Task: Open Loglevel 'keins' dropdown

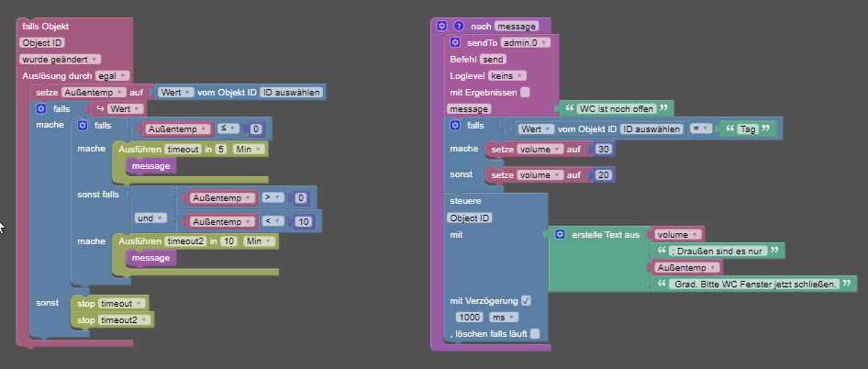Action: click(x=507, y=76)
